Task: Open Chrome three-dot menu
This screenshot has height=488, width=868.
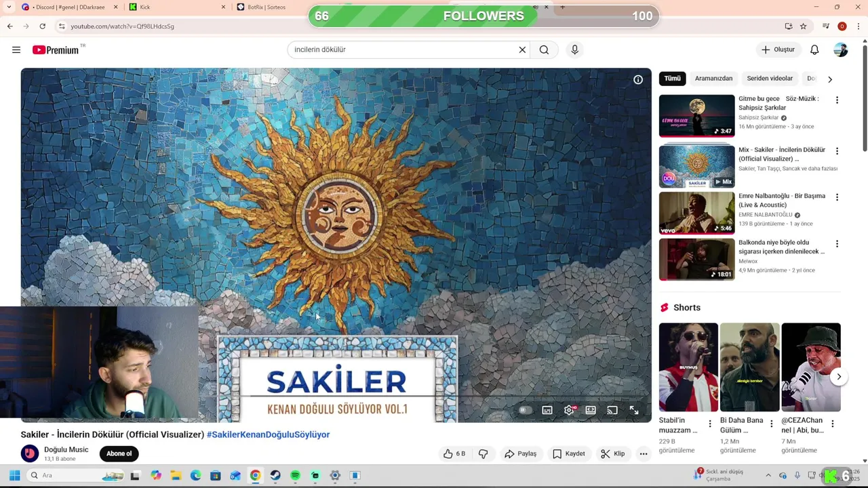Action: [x=859, y=26]
